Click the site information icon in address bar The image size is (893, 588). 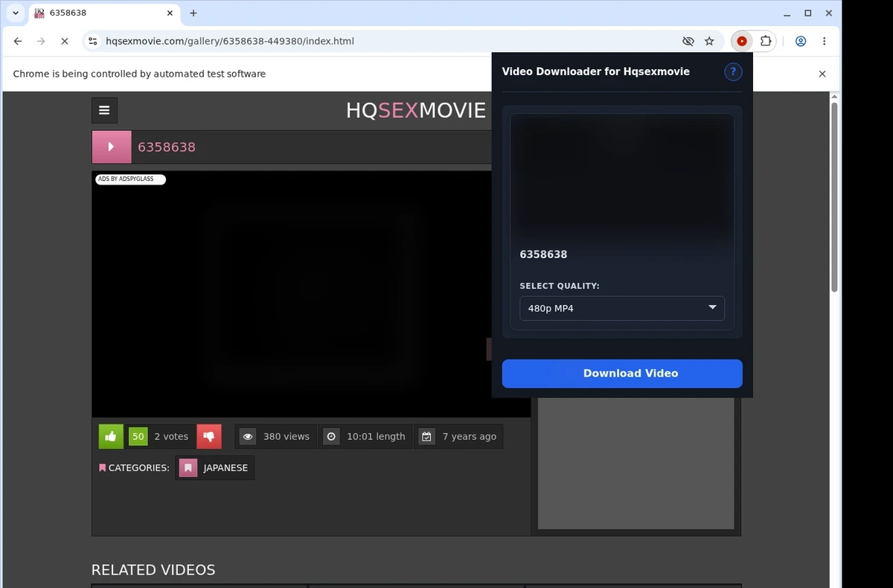[93, 42]
